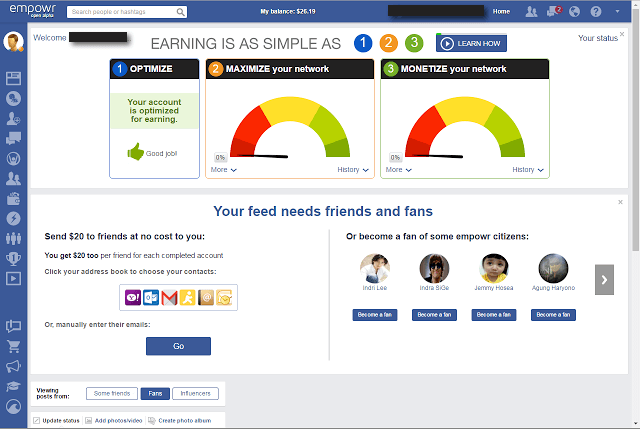
Task: Click the empowr logo
Action: 33,11
